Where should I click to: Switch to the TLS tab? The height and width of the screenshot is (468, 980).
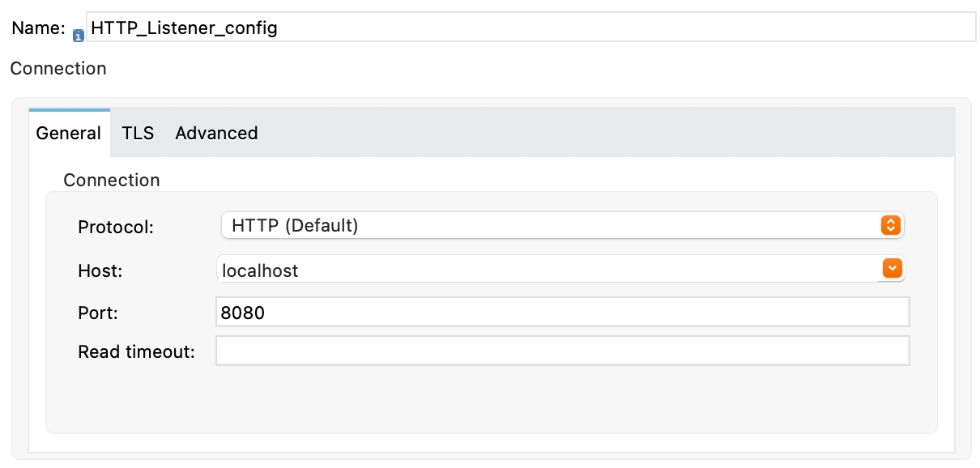coord(137,133)
